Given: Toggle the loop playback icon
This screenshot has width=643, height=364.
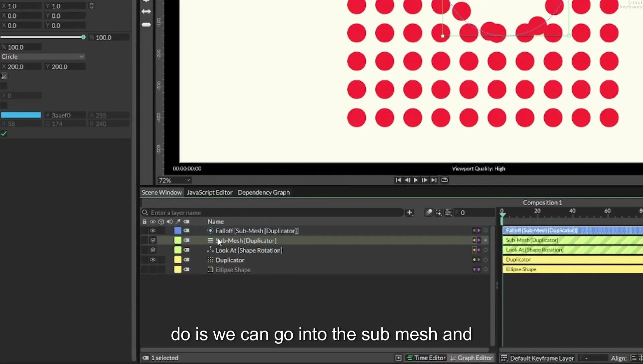Looking at the screenshot, I should [444, 180].
